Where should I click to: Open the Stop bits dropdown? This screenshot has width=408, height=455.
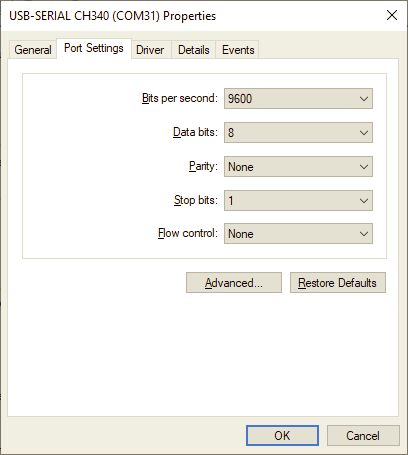click(x=298, y=201)
